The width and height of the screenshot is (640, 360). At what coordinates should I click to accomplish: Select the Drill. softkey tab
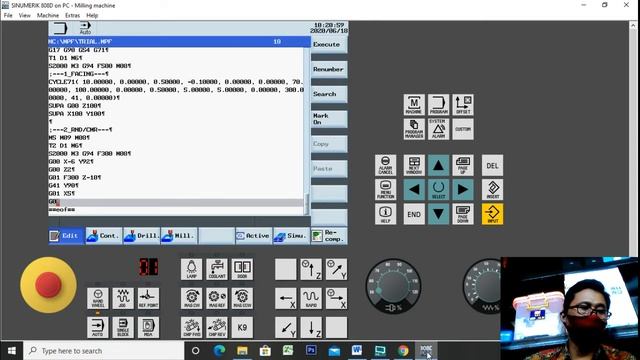pyautogui.click(x=141, y=236)
